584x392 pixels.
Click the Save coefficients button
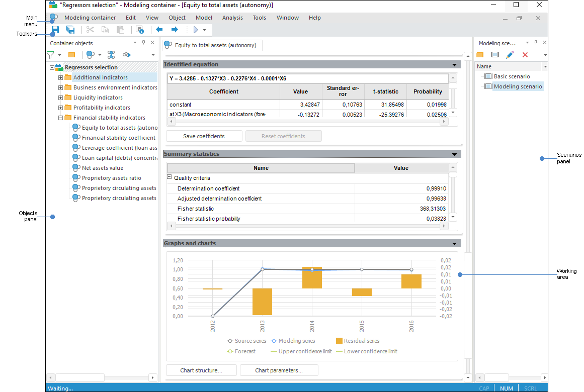(204, 136)
